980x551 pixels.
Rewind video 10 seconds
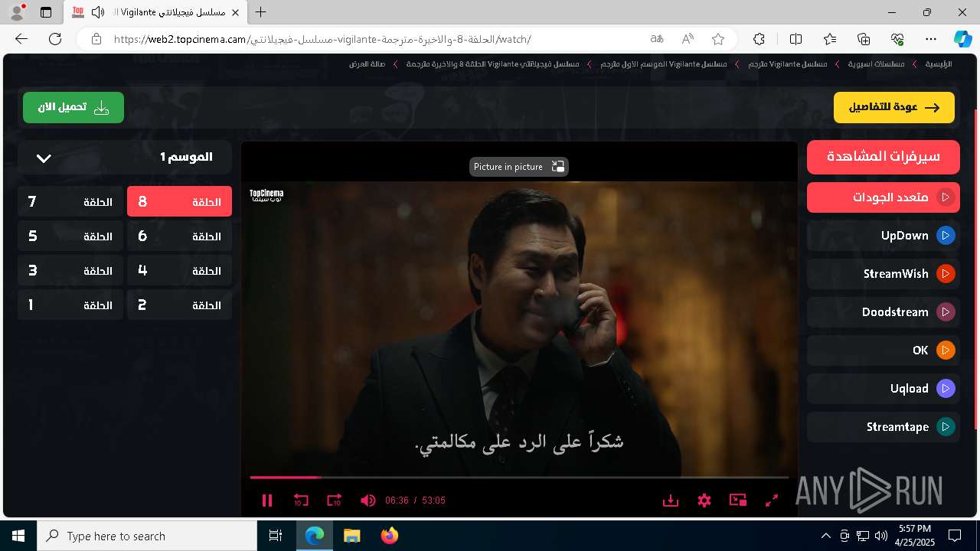click(301, 500)
